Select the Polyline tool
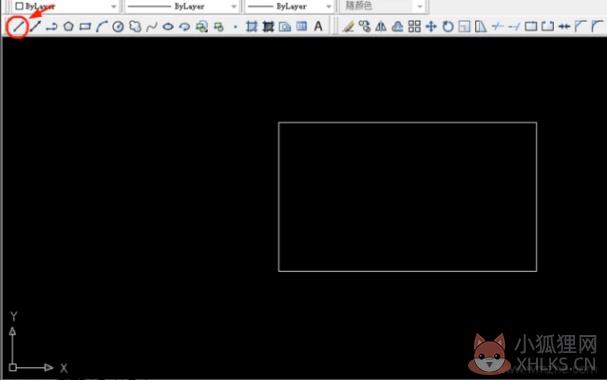Image resolution: width=607 pixels, height=380 pixels. [51, 27]
